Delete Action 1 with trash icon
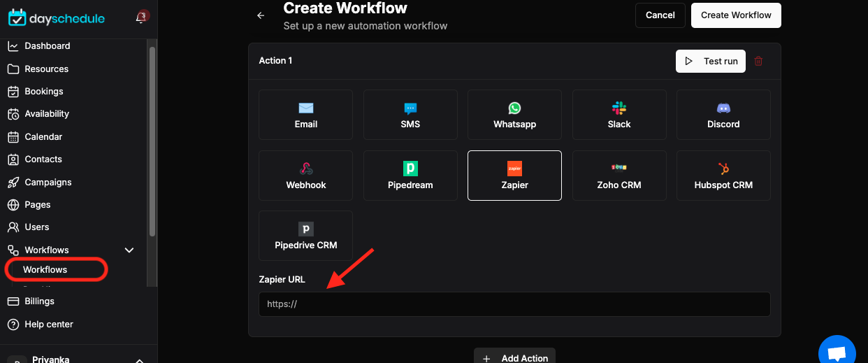Viewport: 868px width, 363px height. tap(758, 62)
